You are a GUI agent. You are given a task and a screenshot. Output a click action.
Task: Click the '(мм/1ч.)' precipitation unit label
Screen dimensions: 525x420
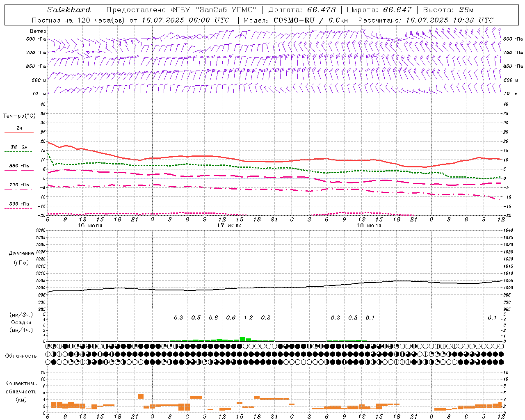[x=21, y=330]
